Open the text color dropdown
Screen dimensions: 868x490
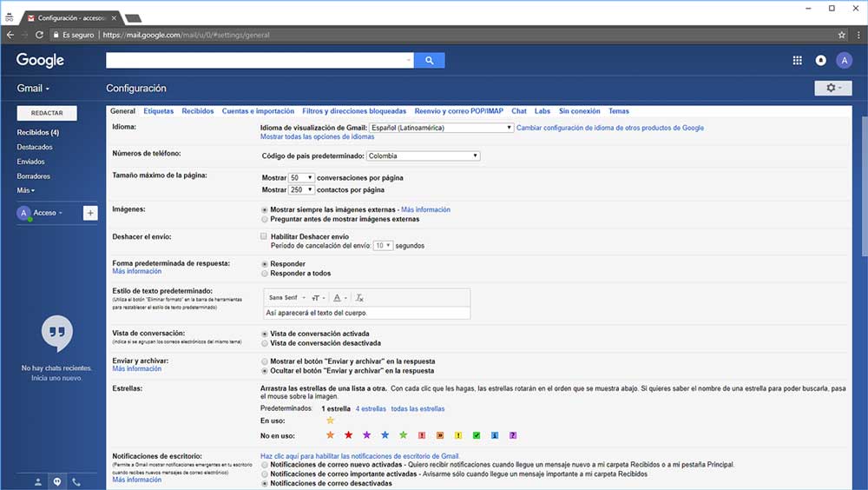(x=340, y=298)
